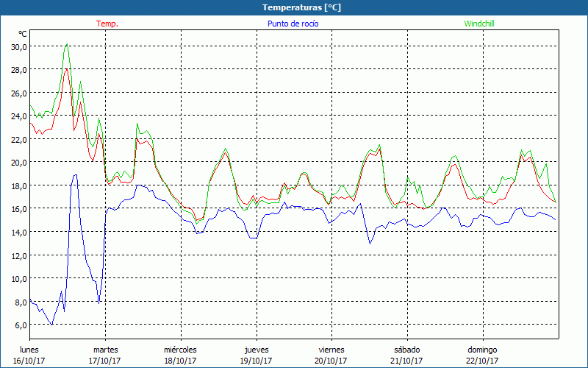Select the viernes day label
This screenshot has width=588, height=368.
coord(331,349)
